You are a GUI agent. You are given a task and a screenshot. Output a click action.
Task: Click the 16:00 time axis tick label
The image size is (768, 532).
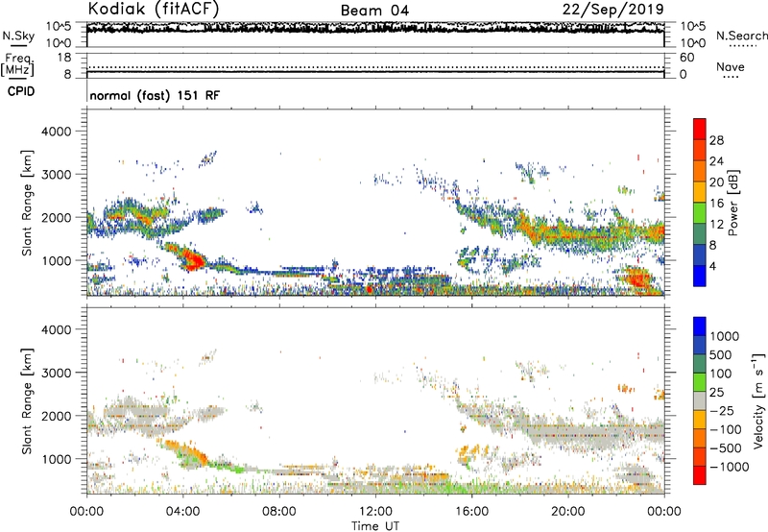471,512
